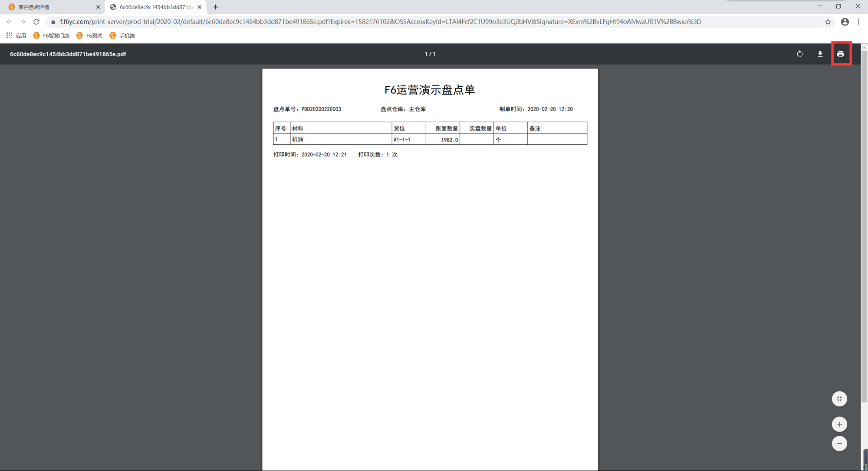The height and width of the screenshot is (471, 868).
Task: Click the order number PDD20200220003
Action: click(321, 109)
